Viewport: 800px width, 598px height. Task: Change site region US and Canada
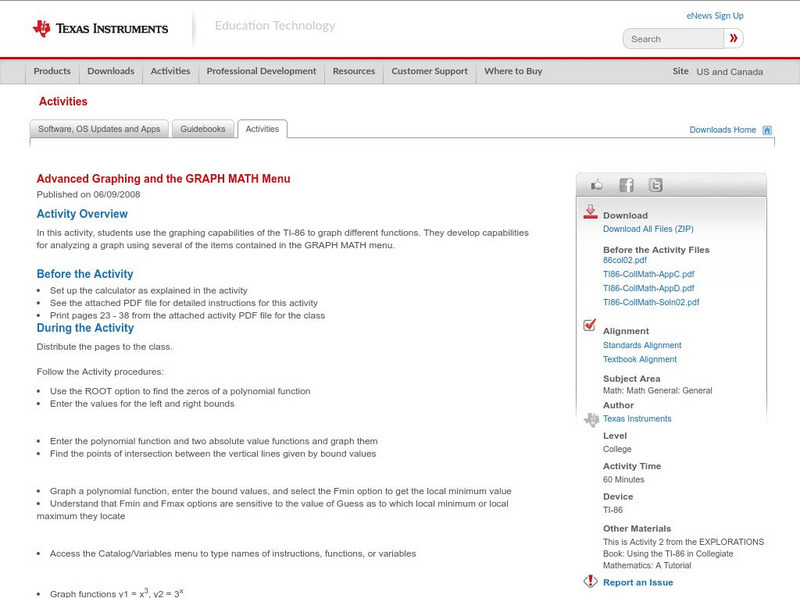730,72
